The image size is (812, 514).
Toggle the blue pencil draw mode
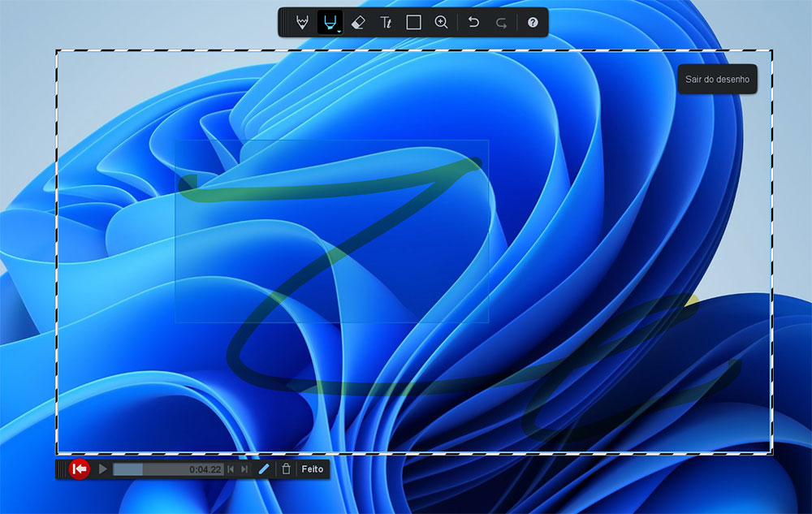coord(264,469)
